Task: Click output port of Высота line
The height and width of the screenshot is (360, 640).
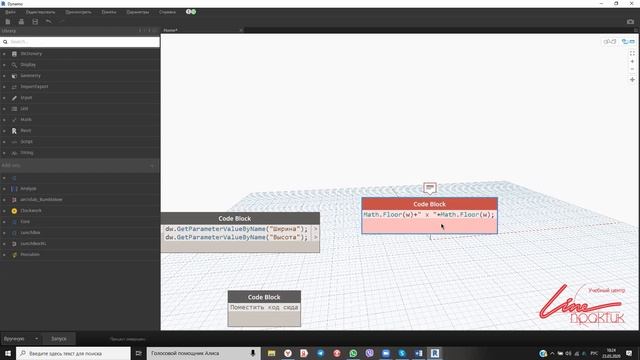Action: point(315,238)
